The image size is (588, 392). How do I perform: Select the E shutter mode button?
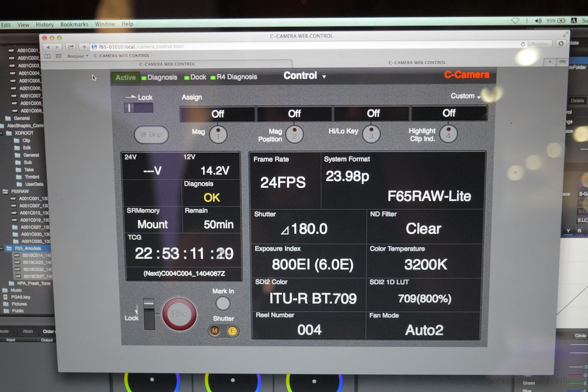[232, 331]
